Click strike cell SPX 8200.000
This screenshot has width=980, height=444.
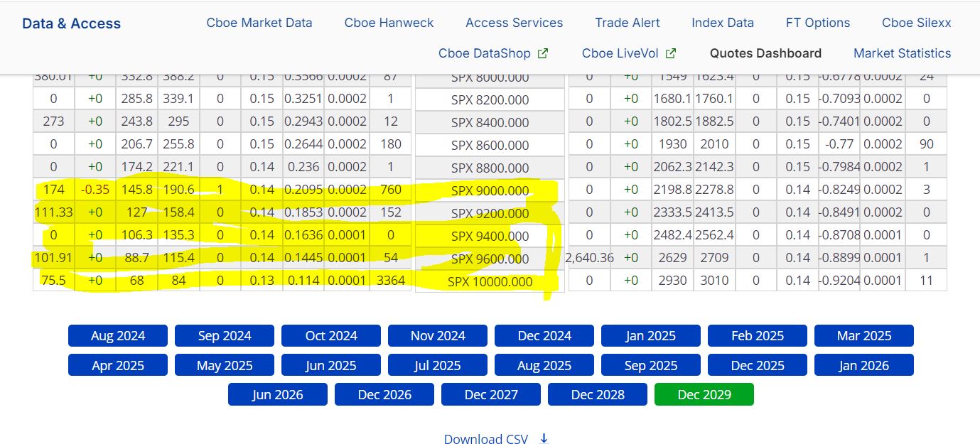click(490, 99)
